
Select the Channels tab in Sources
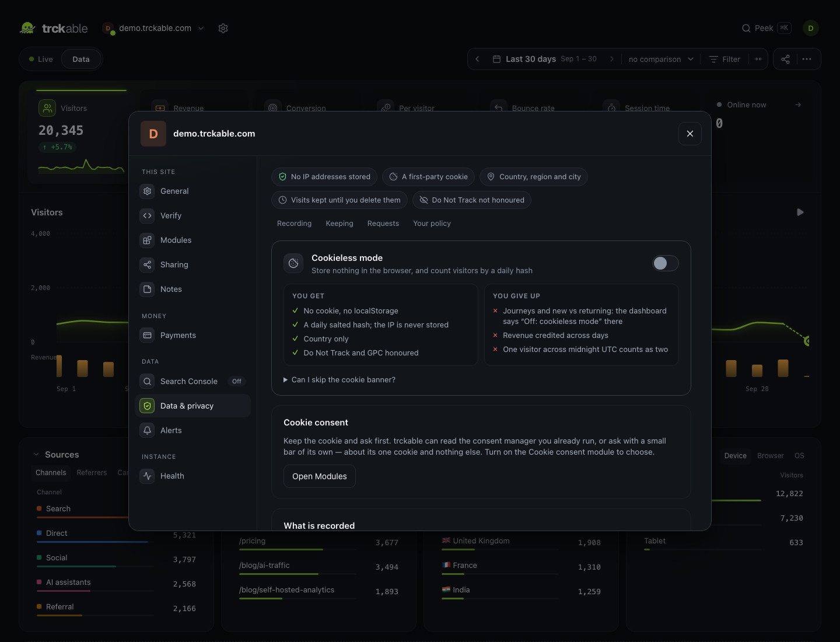coord(51,473)
